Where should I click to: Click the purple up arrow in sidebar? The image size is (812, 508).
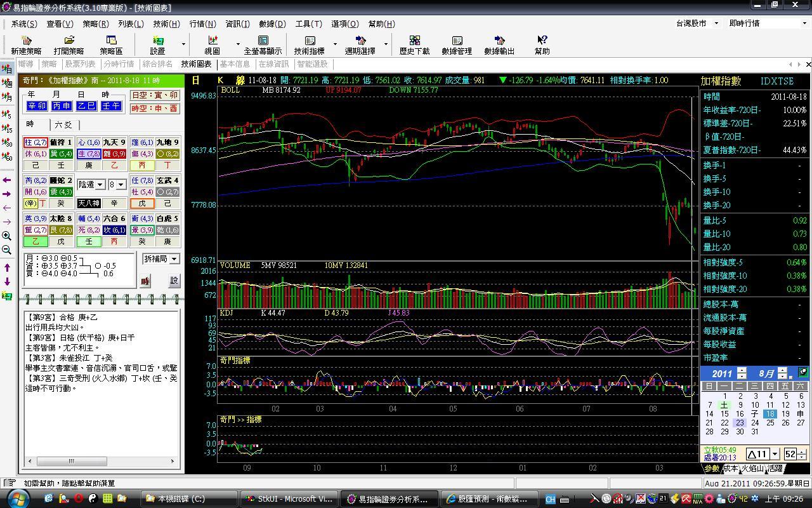click(x=7, y=268)
